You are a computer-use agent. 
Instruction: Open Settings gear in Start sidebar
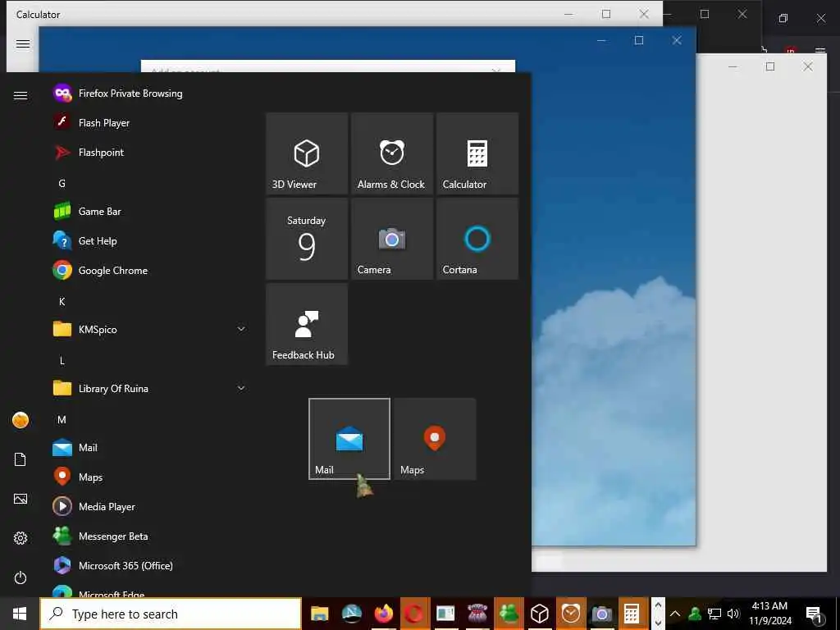21,538
